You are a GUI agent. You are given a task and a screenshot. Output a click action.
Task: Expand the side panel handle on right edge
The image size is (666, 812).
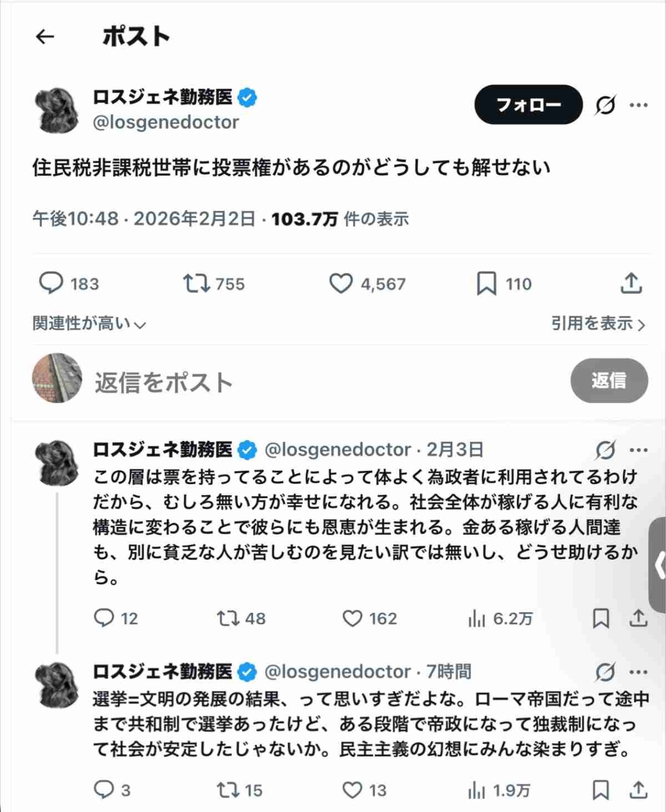(658, 566)
